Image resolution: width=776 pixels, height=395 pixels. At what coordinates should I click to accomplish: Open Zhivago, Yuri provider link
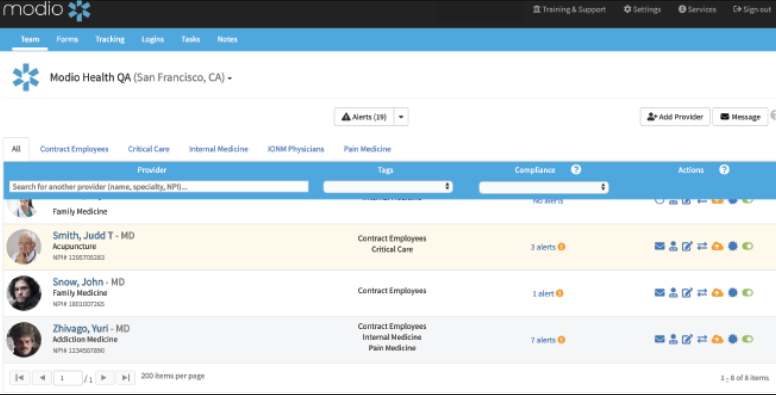pyautogui.click(x=80, y=328)
